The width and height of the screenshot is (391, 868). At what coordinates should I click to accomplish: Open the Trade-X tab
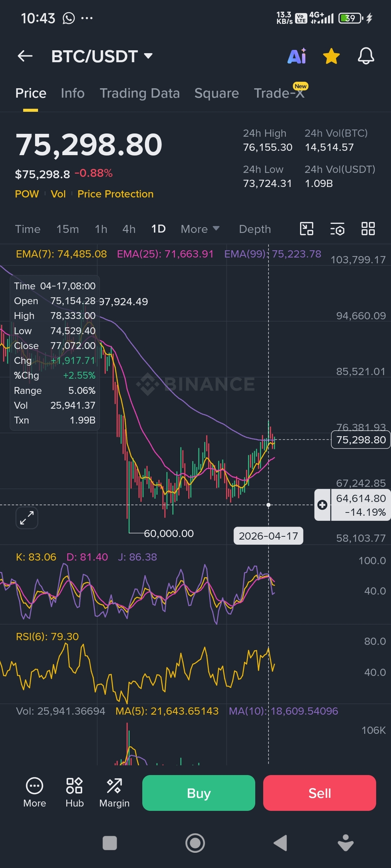click(x=279, y=93)
